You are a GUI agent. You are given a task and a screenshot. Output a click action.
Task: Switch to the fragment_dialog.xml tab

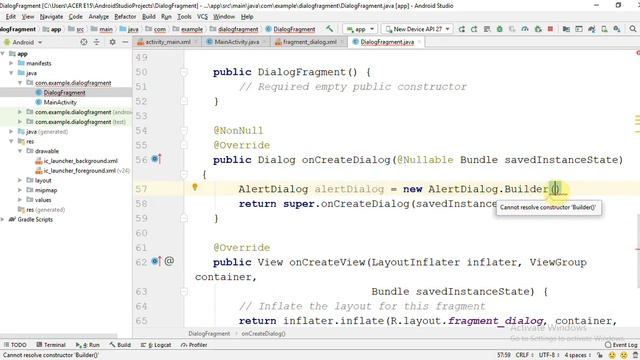point(310,42)
